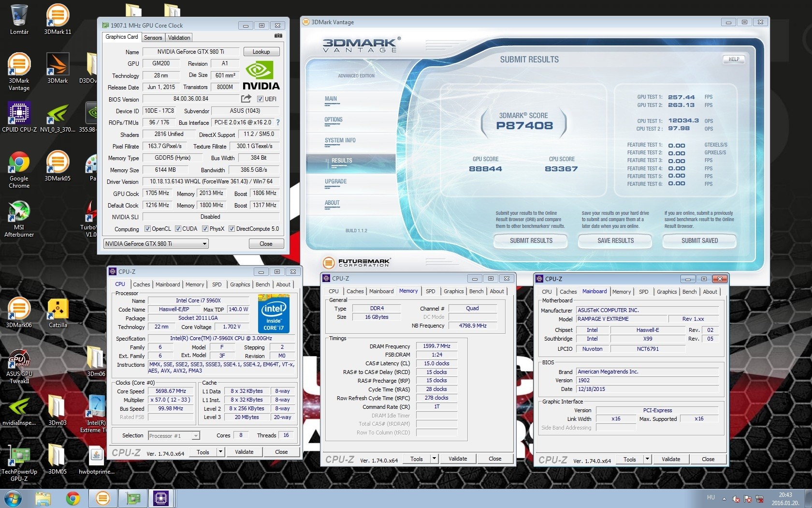This screenshot has height=508, width=812.
Task: Click Tools button in CPU tab window
Action: click(203, 452)
